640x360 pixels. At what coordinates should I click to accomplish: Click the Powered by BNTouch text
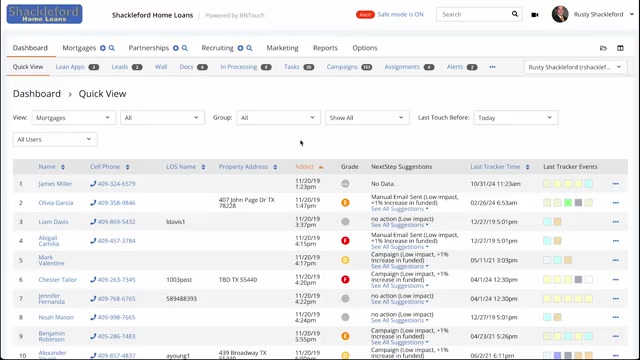(x=235, y=16)
